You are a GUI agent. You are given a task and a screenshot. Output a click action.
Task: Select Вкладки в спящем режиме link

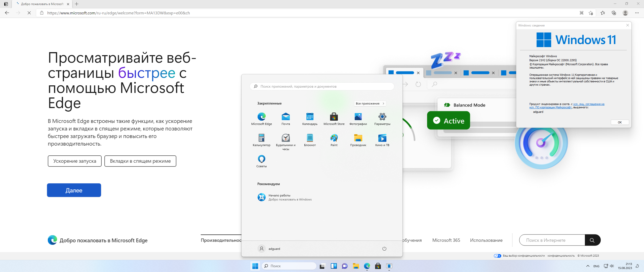(140, 161)
